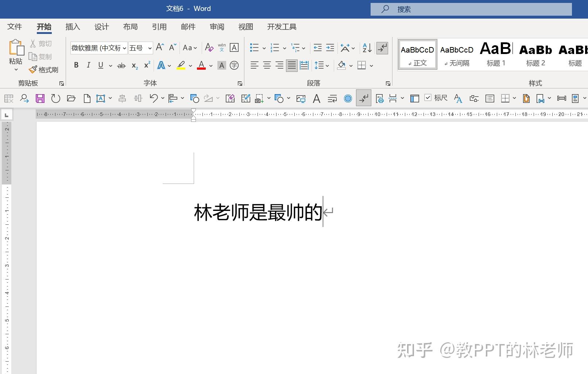Image resolution: width=588 pixels, height=374 pixels.
Task: Toggle Italic formatting
Action: point(88,65)
